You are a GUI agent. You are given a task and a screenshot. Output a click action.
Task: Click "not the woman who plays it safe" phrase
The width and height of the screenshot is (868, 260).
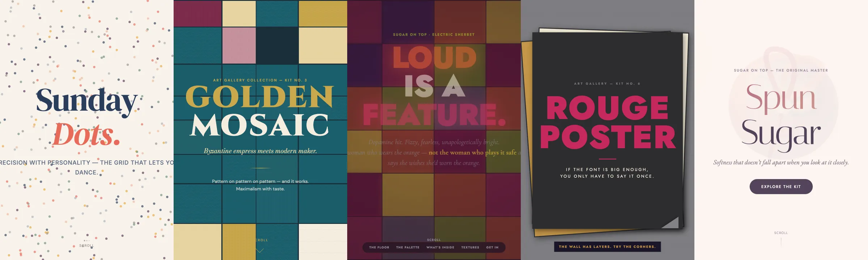point(472,153)
